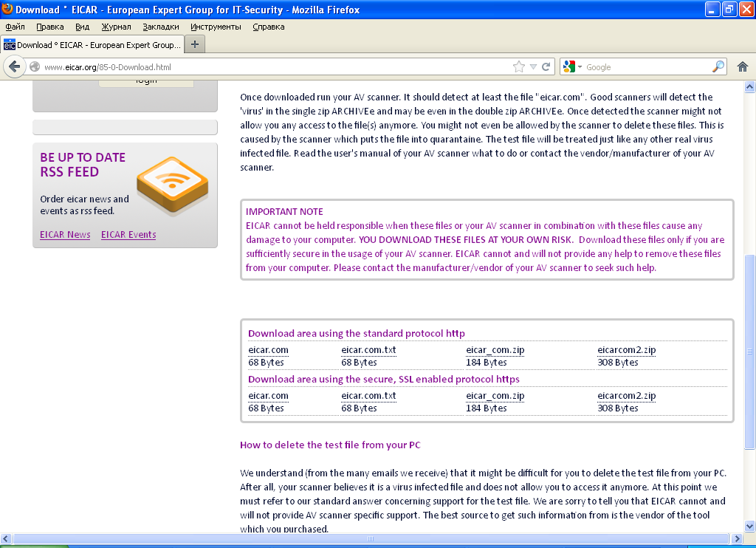Select the Download EICAR tab
756x548 pixels.
coord(92,44)
